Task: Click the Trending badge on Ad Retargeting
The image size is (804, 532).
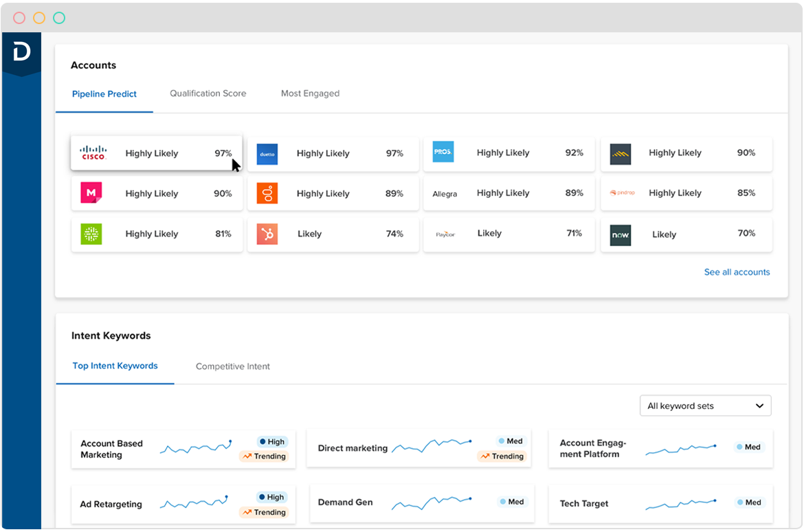Action: 263,512
